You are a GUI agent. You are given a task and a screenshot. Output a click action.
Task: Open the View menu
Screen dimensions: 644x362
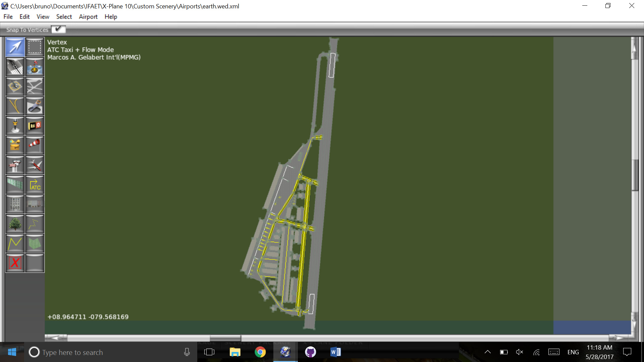tap(43, 17)
